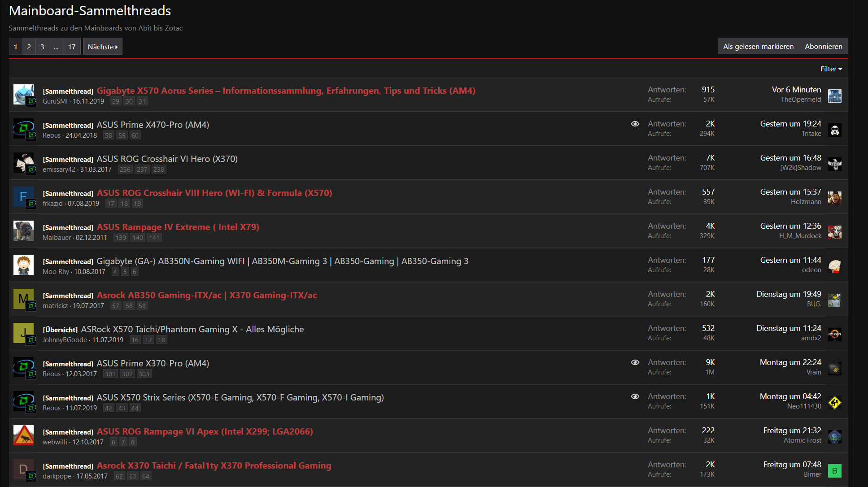Click the pagination ellipsis to jump to a page
The height and width of the screenshot is (487, 868).
(56, 47)
